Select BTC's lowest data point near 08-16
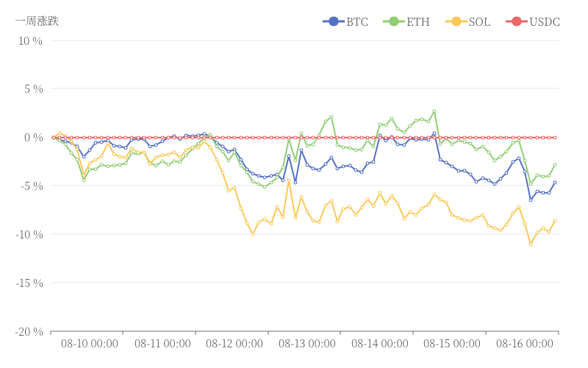Image resolution: width=588 pixels, height=368 pixels. pos(531,200)
